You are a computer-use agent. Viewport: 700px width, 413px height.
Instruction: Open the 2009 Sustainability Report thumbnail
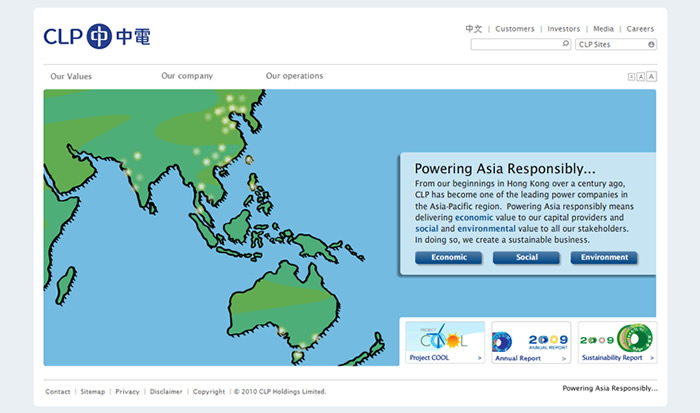(x=617, y=342)
